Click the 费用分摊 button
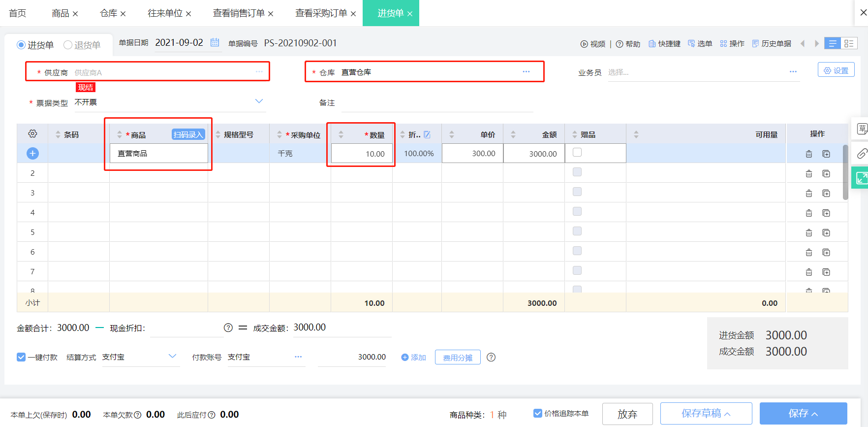The width and height of the screenshot is (868, 427). click(x=458, y=358)
